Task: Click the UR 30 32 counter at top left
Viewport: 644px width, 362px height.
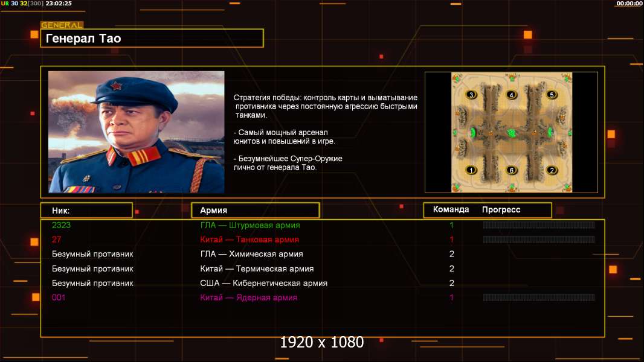Action: [22, 3]
